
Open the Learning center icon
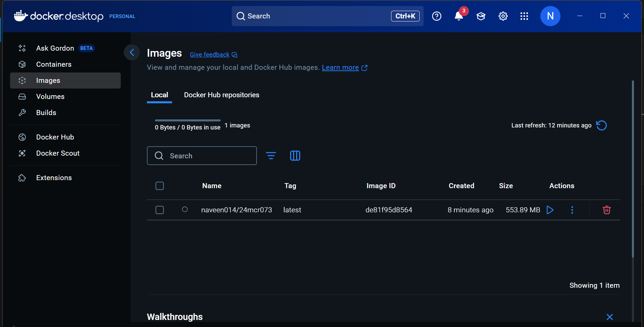pos(481,16)
